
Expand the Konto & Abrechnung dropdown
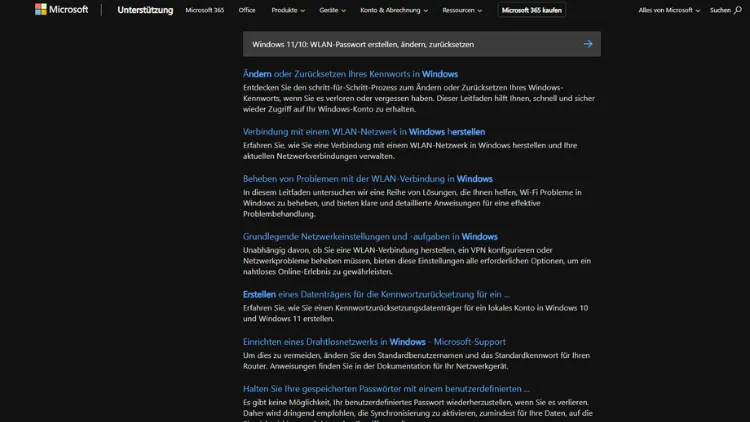394,10
